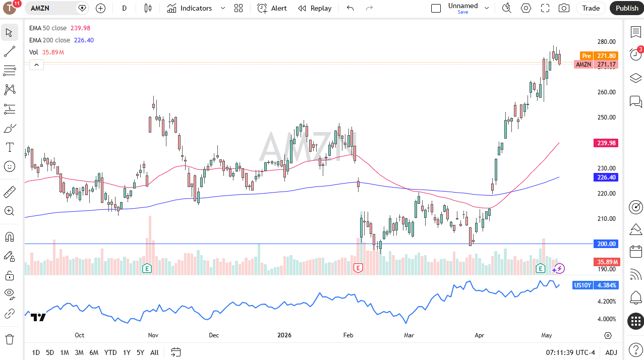Image resolution: width=644 pixels, height=360 pixels.
Task: Publish the chart idea
Action: (x=627, y=8)
